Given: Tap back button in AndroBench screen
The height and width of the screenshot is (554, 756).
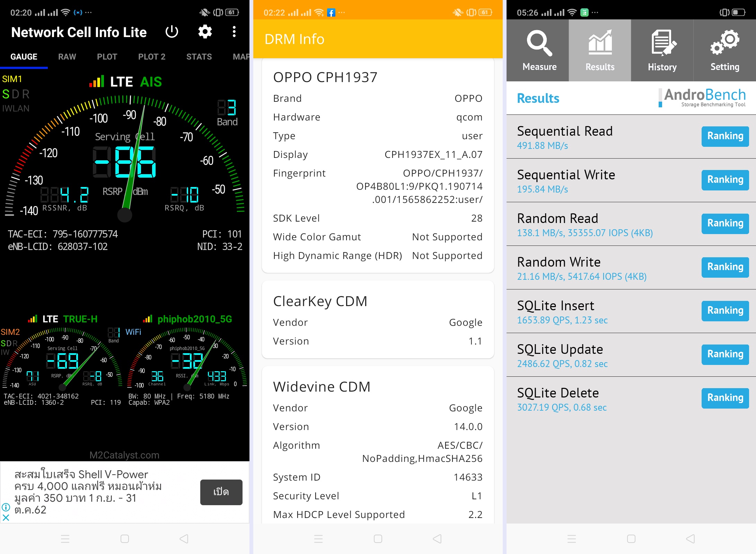Looking at the screenshot, I should point(691,539).
